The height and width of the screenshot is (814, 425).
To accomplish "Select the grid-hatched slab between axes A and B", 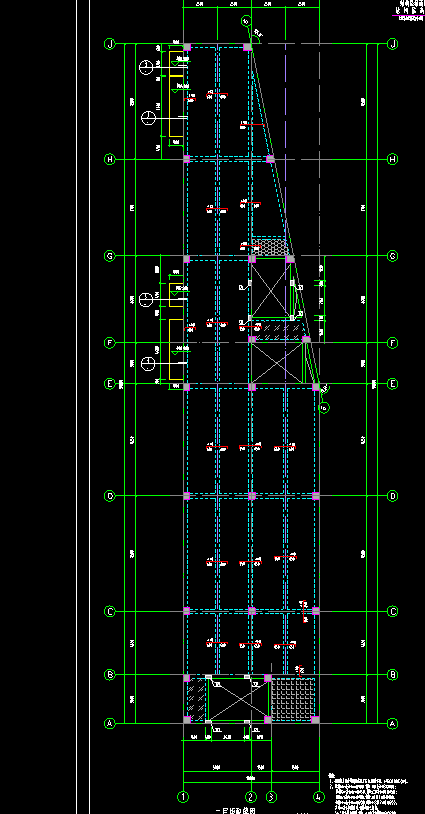I will pyautogui.click(x=293, y=699).
